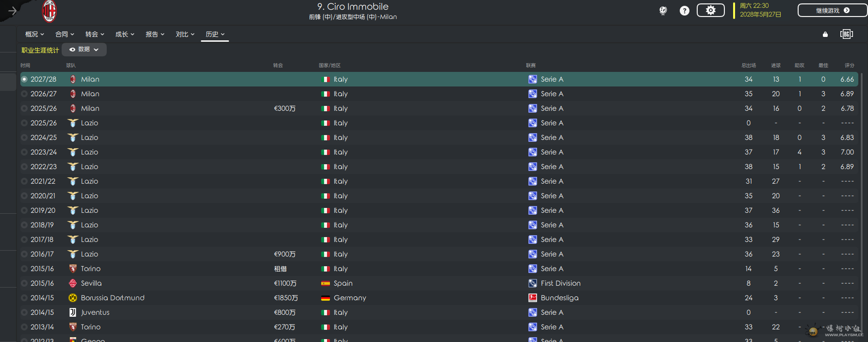The image size is (868, 342).
Task: Click the forward navigation arrow
Action: pos(13,11)
